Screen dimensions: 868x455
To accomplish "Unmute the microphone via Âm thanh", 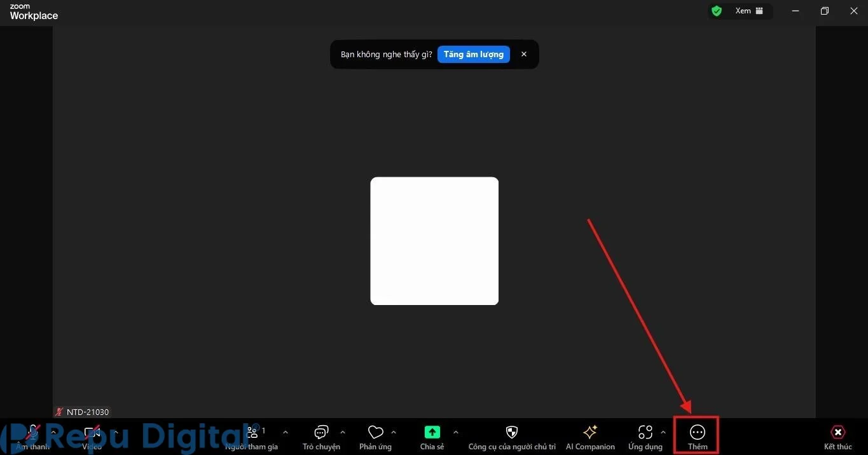I will tap(33, 437).
